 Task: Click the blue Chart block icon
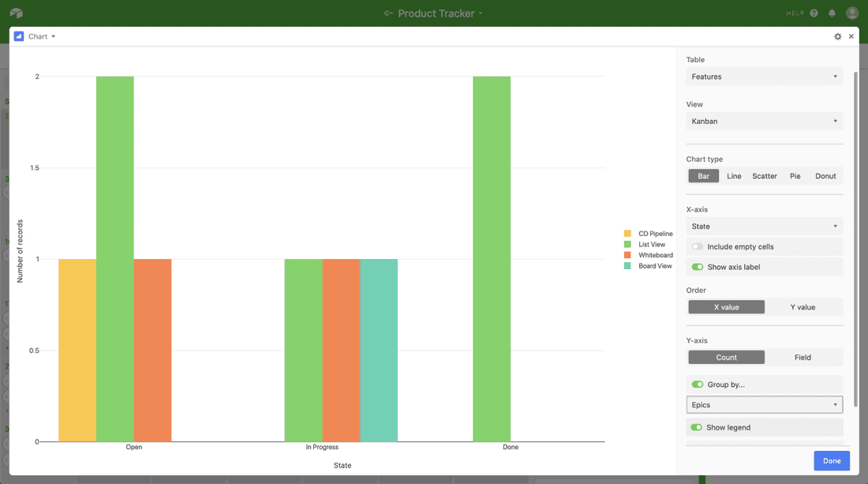pyautogui.click(x=19, y=36)
